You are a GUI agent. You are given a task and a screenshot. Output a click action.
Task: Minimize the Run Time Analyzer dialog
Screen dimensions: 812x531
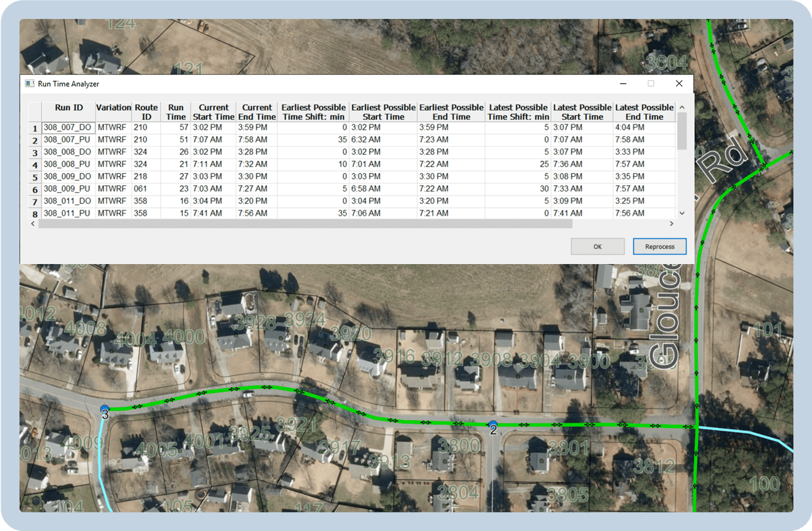click(x=623, y=84)
